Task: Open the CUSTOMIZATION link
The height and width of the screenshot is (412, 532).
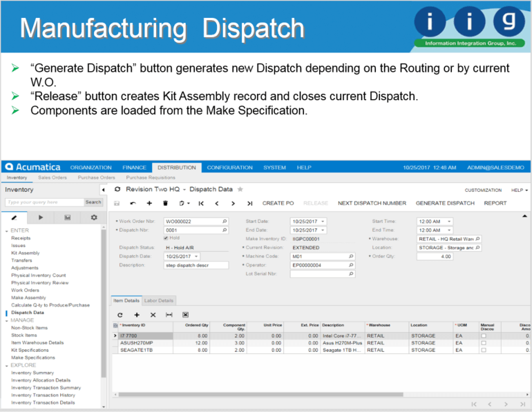Action: pos(483,190)
